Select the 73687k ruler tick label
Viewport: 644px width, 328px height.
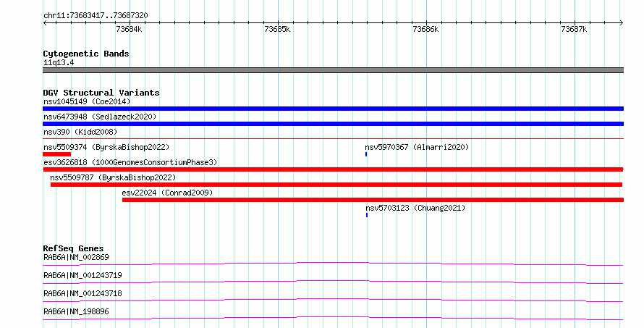coord(575,29)
